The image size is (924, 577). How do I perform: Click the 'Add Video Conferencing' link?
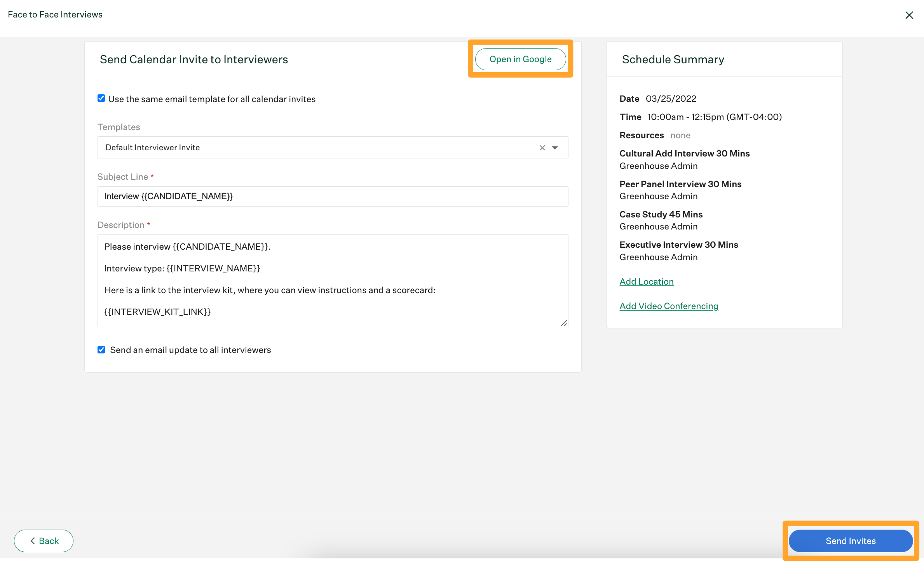669,306
